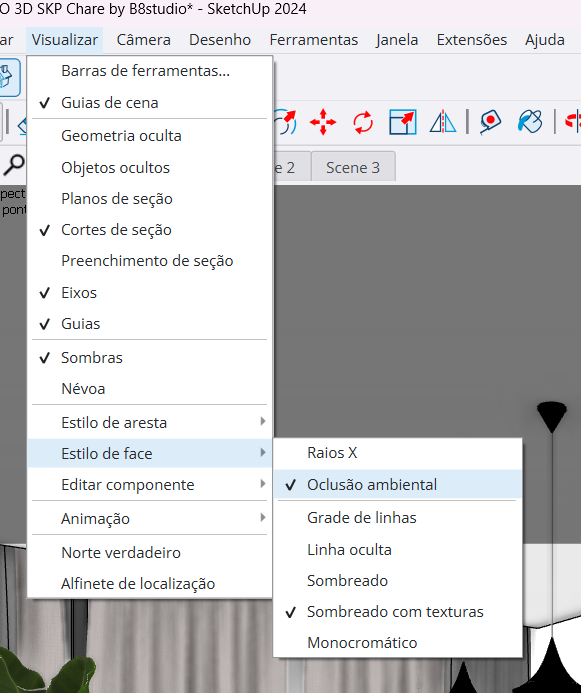Open the Janela menu
The image size is (581, 693).
397,40
